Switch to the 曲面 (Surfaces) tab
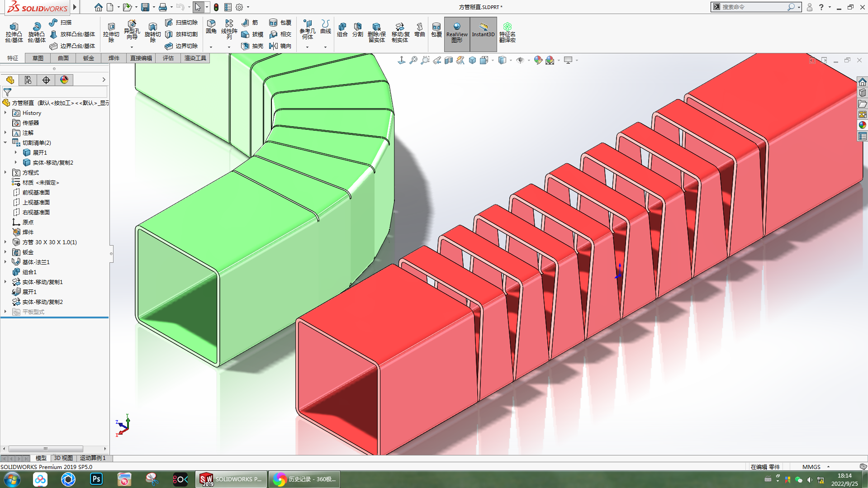 (x=63, y=58)
